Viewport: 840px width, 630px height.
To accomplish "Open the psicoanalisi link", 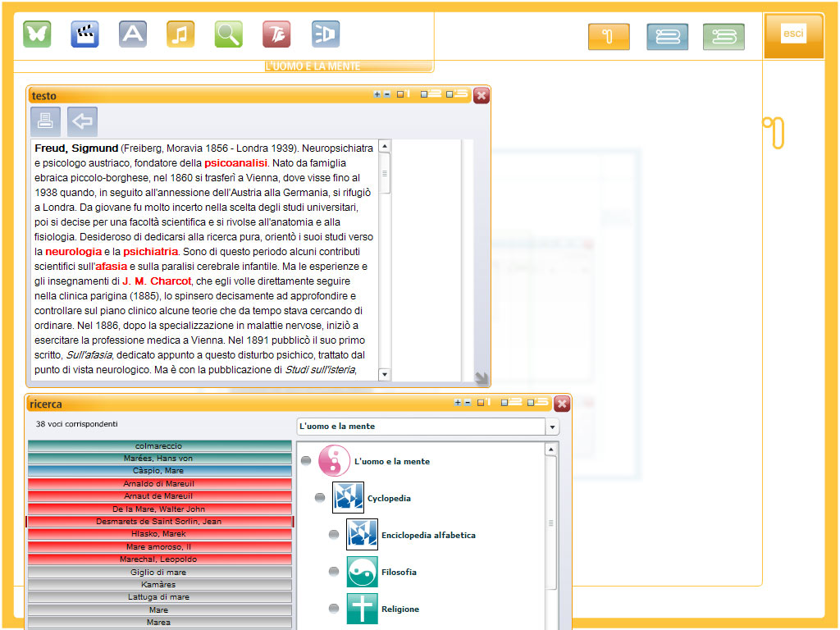I will (235, 163).
